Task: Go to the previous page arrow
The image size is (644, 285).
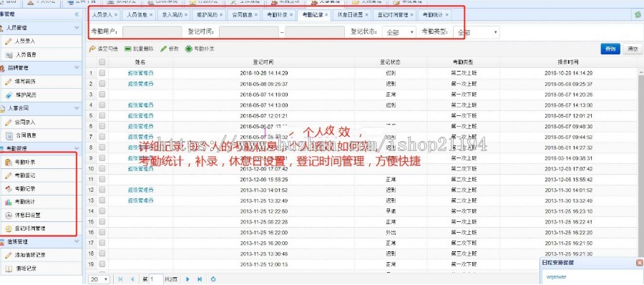Action: pos(132,279)
